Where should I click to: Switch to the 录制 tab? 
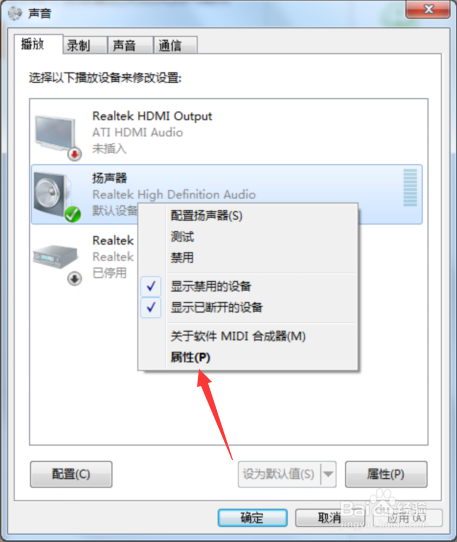[85, 45]
